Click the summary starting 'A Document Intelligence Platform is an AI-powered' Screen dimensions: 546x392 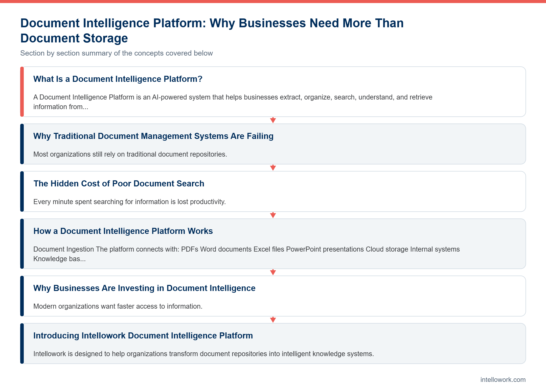point(233,102)
